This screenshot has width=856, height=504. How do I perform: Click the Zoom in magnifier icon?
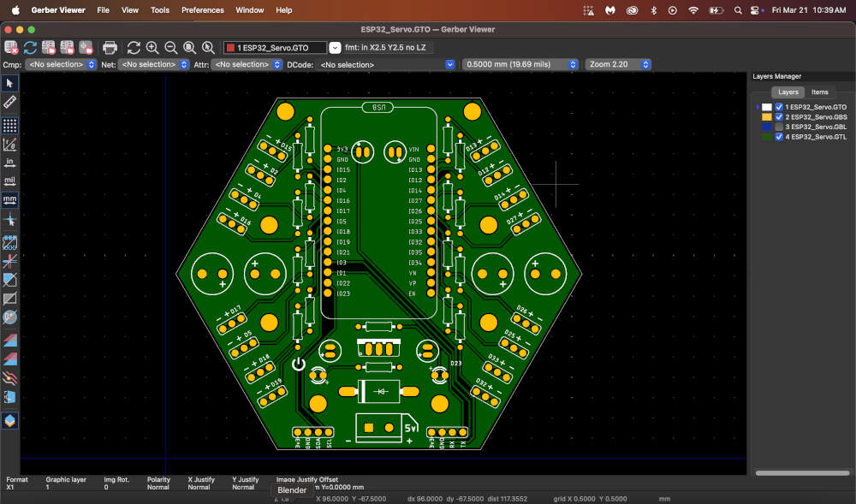point(152,47)
